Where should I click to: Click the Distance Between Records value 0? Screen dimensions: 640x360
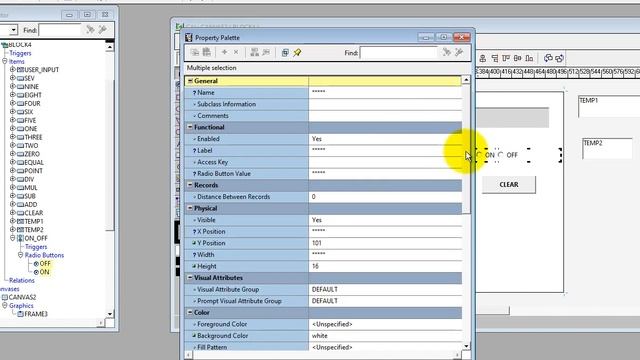pyautogui.click(x=385, y=197)
